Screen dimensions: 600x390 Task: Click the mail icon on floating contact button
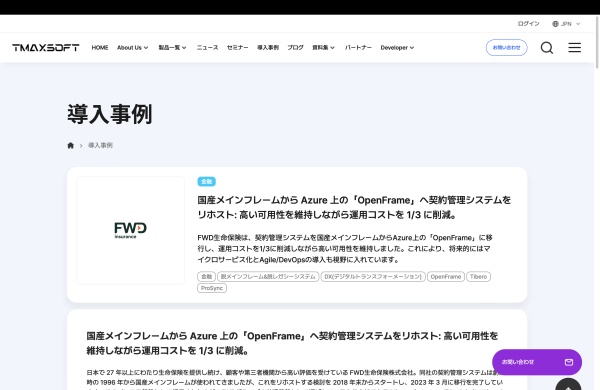pos(569,362)
